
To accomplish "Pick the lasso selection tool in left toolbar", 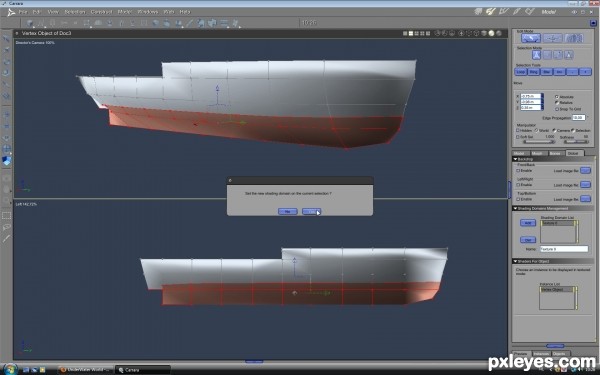I will (x=7, y=227).
